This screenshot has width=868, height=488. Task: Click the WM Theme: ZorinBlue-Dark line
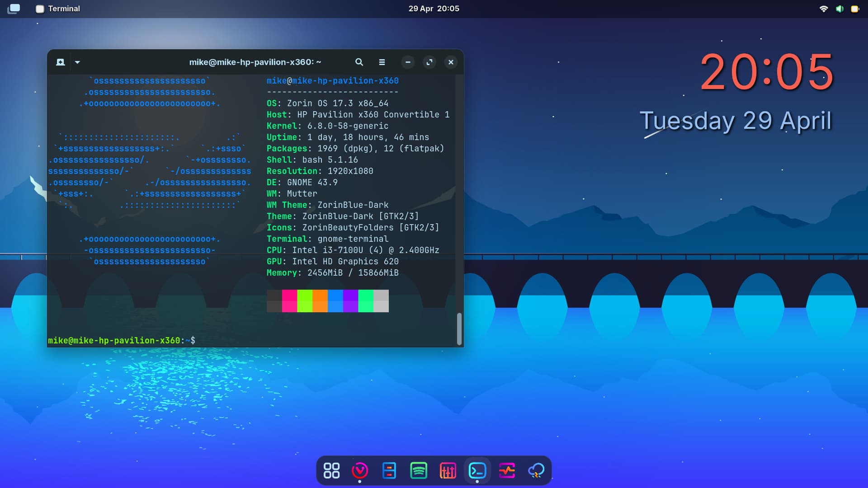(x=327, y=205)
